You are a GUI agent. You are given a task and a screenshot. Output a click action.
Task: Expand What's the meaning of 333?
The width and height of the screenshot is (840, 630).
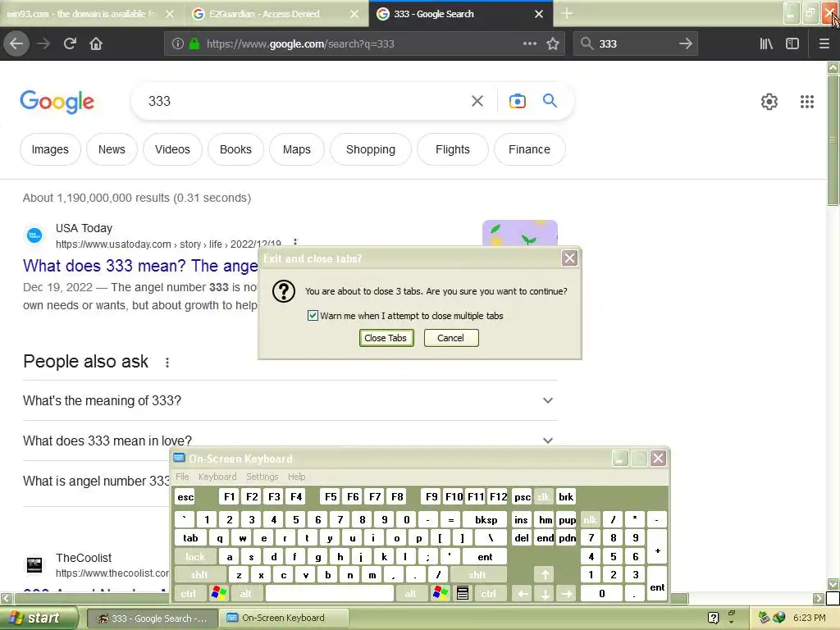pyautogui.click(x=290, y=400)
